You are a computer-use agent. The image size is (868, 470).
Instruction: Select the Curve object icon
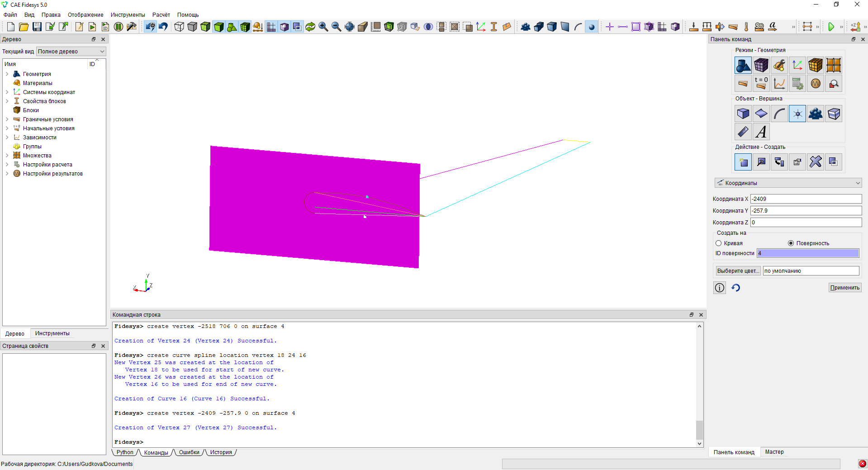[779, 114]
